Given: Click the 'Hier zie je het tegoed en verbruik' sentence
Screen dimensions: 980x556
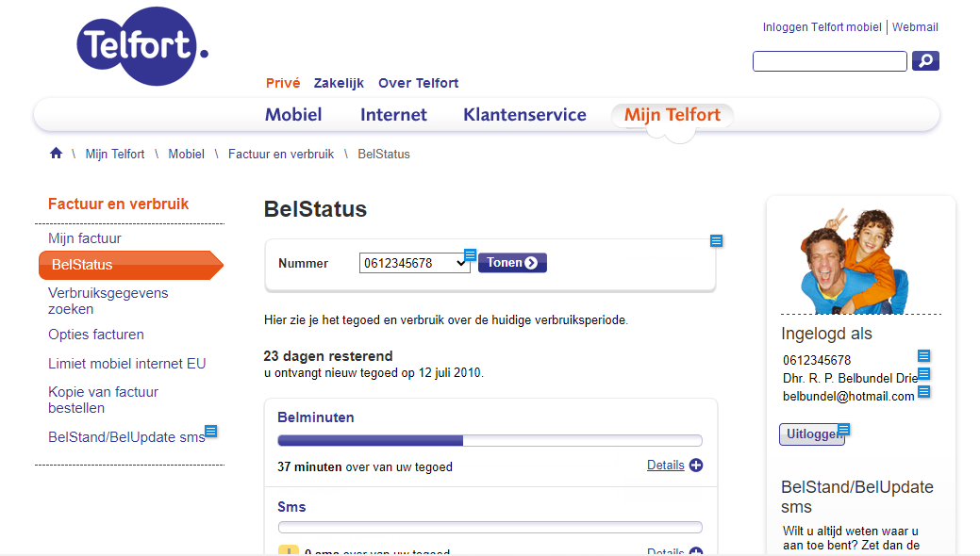Looking at the screenshot, I should click(446, 319).
